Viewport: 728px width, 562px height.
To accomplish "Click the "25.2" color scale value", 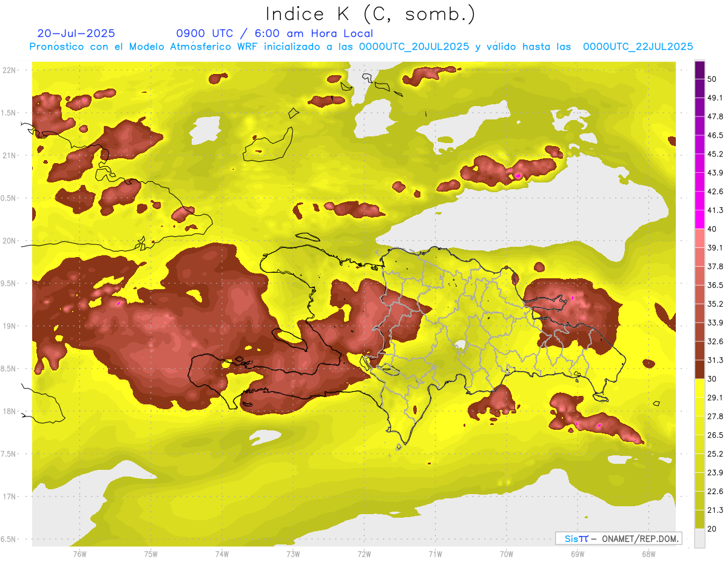I will point(715,453).
